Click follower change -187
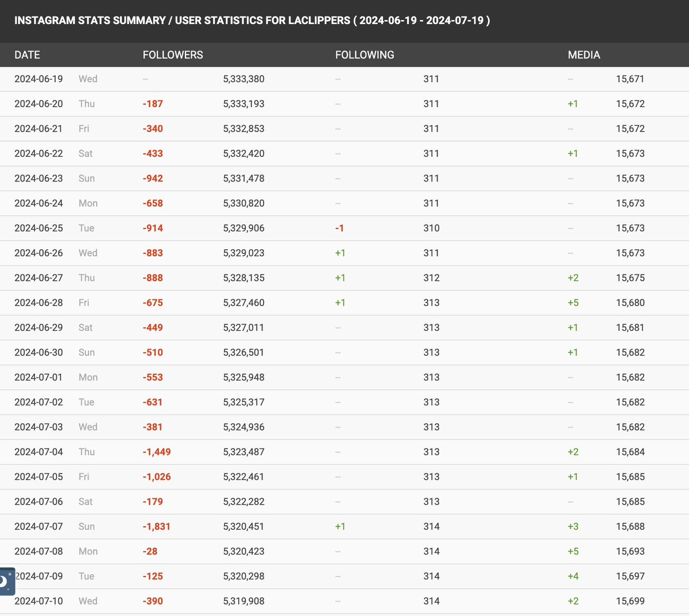 [153, 104]
